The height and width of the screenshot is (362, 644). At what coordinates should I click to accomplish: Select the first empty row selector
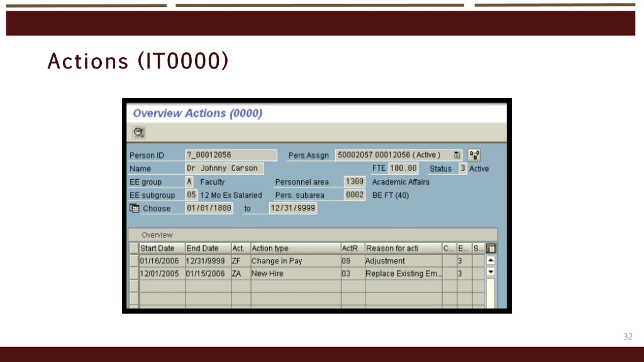coord(134,286)
